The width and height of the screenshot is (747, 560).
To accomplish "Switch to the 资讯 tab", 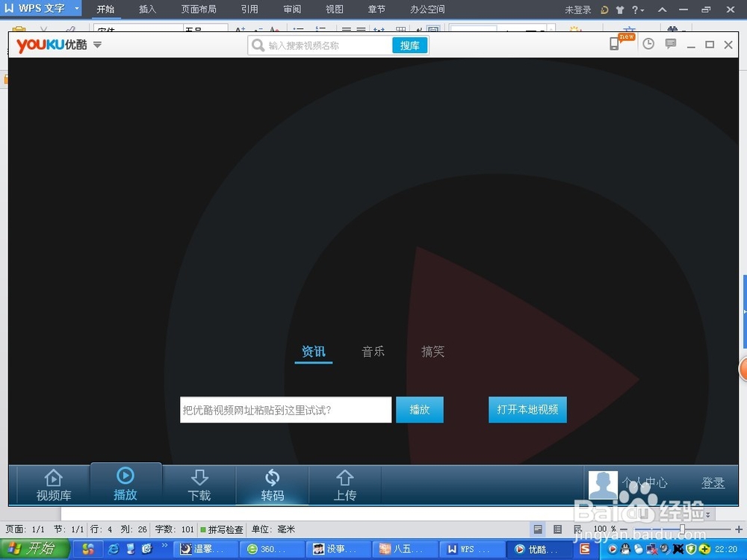I will [x=314, y=352].
